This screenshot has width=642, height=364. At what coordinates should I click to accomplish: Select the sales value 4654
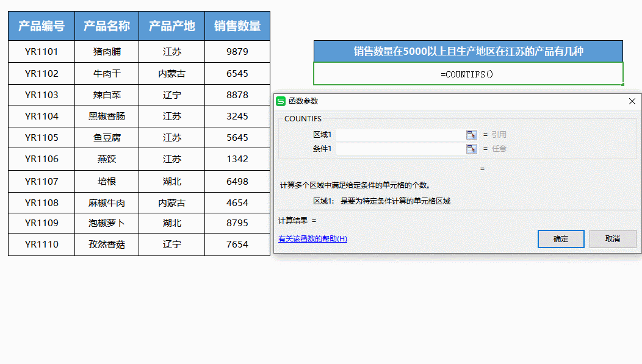pyautogui.click(x=237, y=203)
